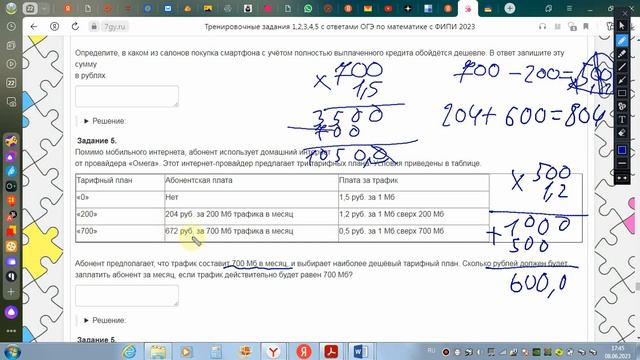Click the sidebar plus add icon
This screenshot has width=640, height=360.
point(11,292)
